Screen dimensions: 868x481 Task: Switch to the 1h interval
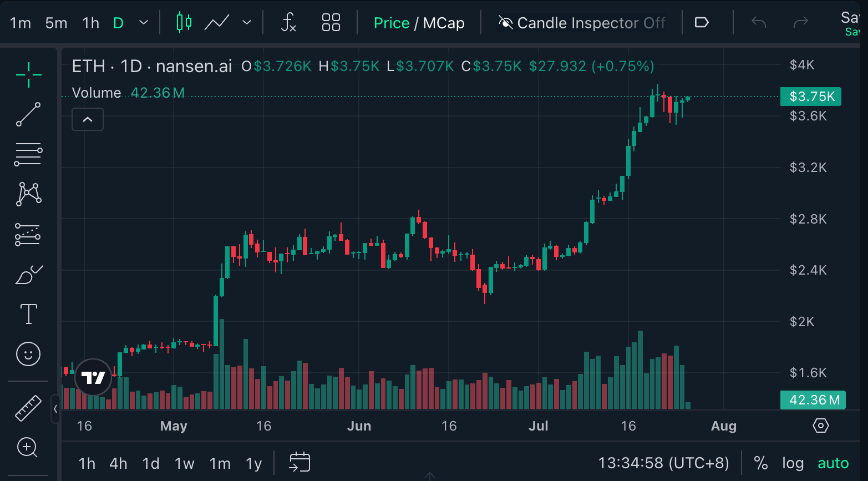pos(90,23)
